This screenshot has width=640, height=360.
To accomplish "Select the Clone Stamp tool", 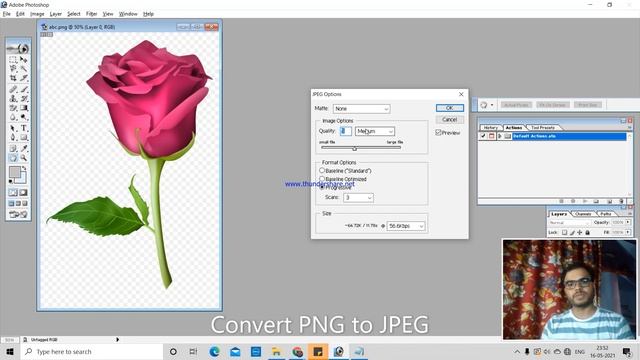I will point(13,98).
